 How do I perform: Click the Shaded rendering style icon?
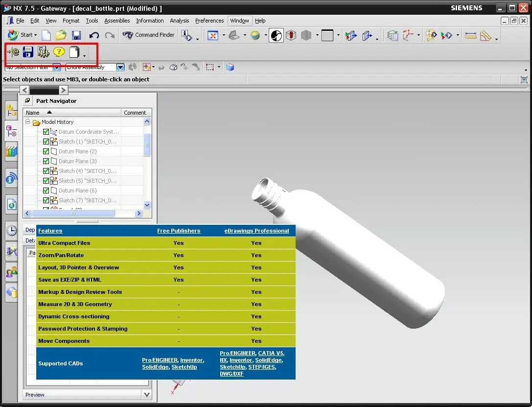pyautogui.click(x=276, y=35)
